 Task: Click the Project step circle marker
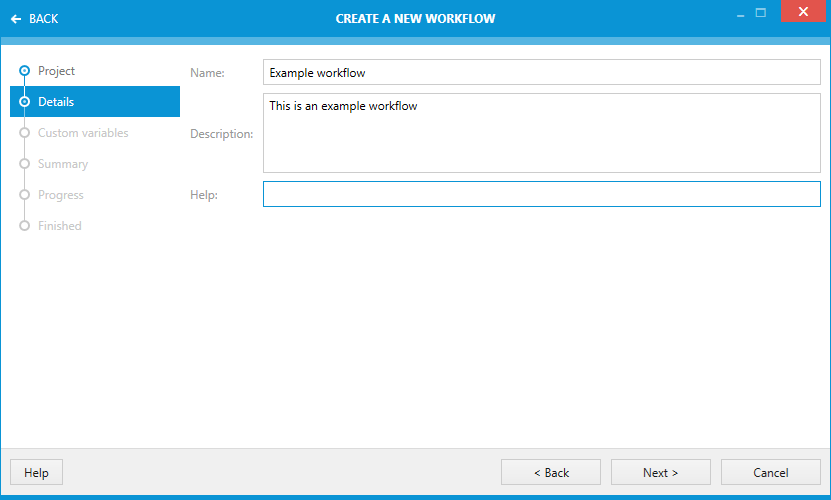(x=24, y=71)
